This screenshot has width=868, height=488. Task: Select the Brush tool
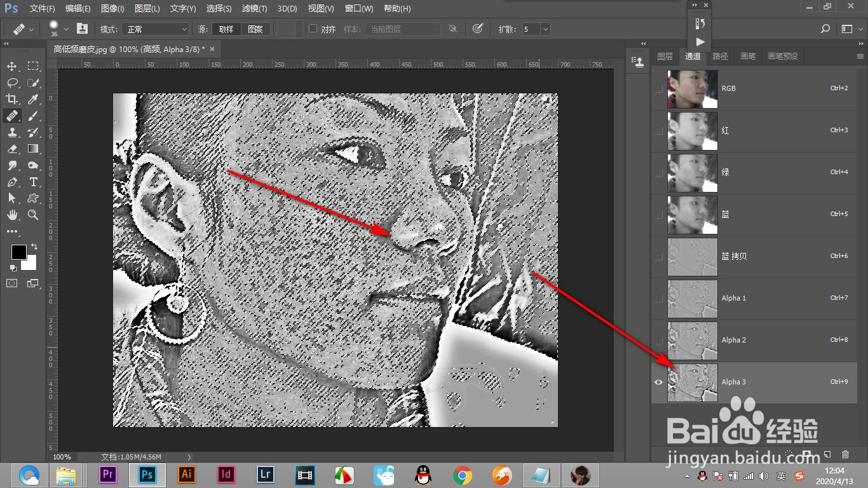[33, 116]
